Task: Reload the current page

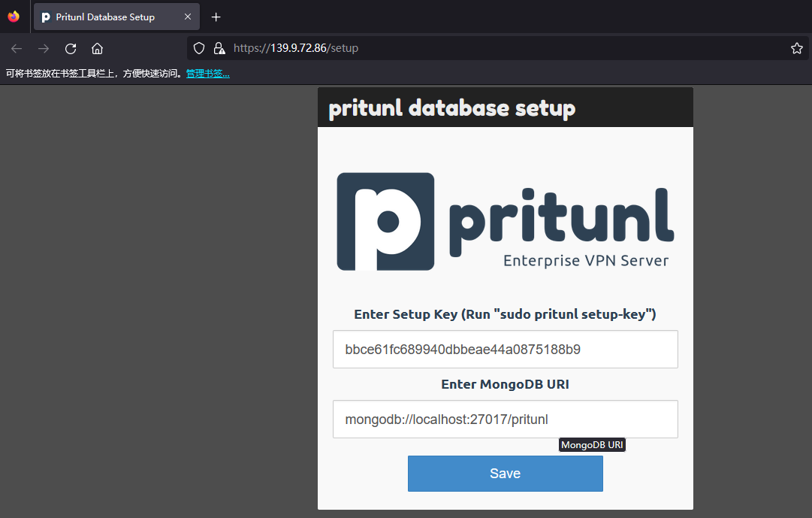Action: coord(71,49)
